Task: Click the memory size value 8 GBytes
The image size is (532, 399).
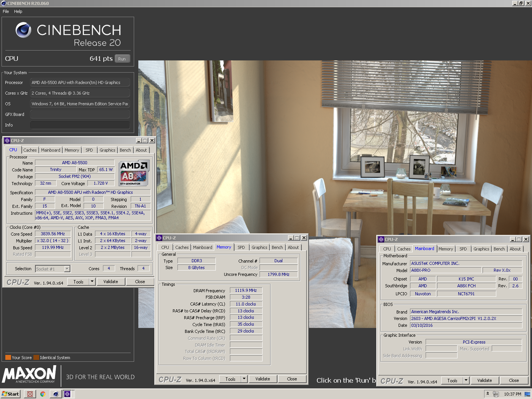Action: pos(196,268)
